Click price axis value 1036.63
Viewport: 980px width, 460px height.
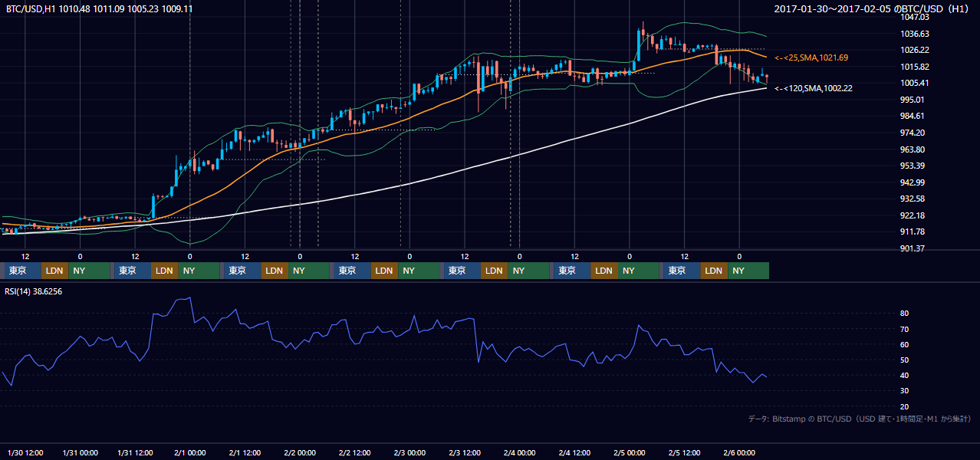coord(914,34)
